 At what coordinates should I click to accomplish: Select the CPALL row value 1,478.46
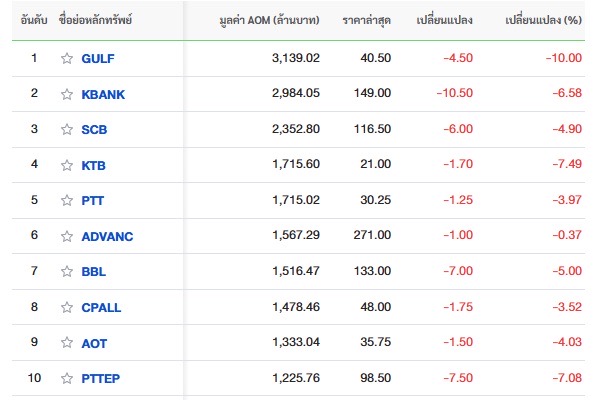tap(296, 307)
